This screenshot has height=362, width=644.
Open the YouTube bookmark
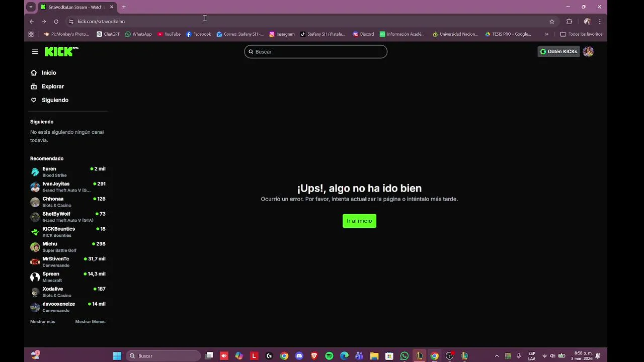pyautogui.click(x=169, y=34)
